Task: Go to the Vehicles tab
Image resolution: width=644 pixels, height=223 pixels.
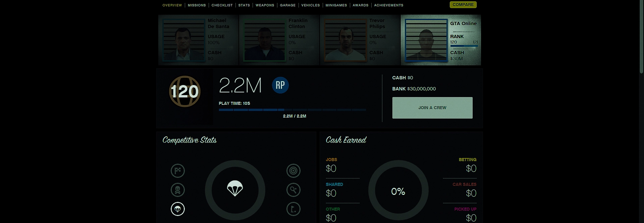Action: [x=311, y=5]
